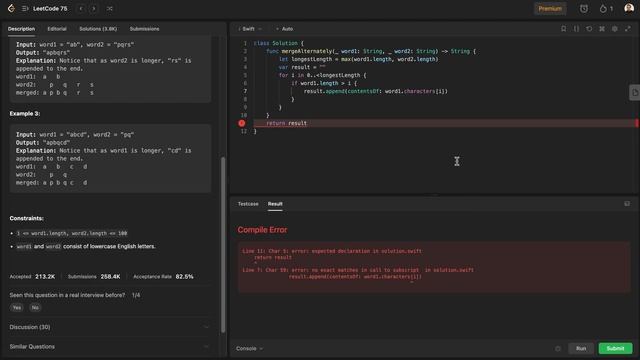This screenshot has width=640, height=360.
Task: Switch to the Testcase tab
Action: point(248,204)
